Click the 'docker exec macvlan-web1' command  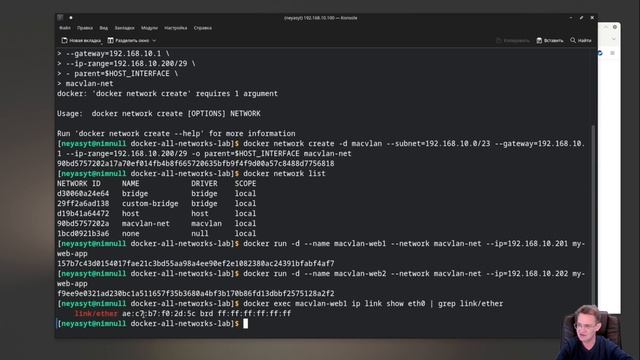click(x=373, y=304)
